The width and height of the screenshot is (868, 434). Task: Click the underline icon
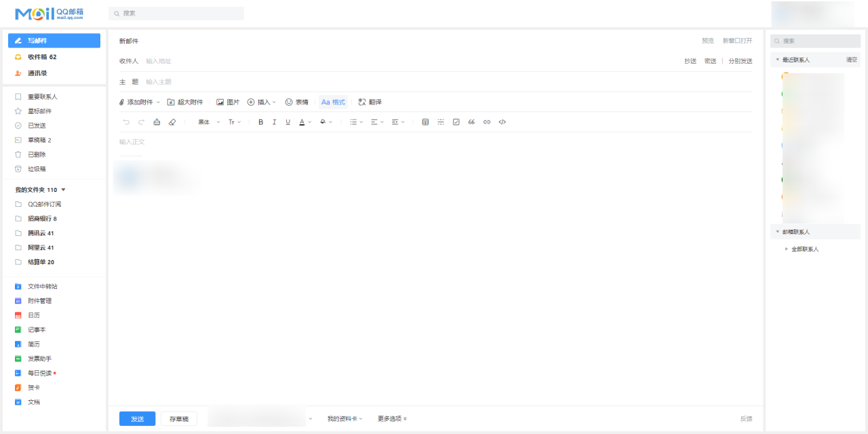(288, 122)
